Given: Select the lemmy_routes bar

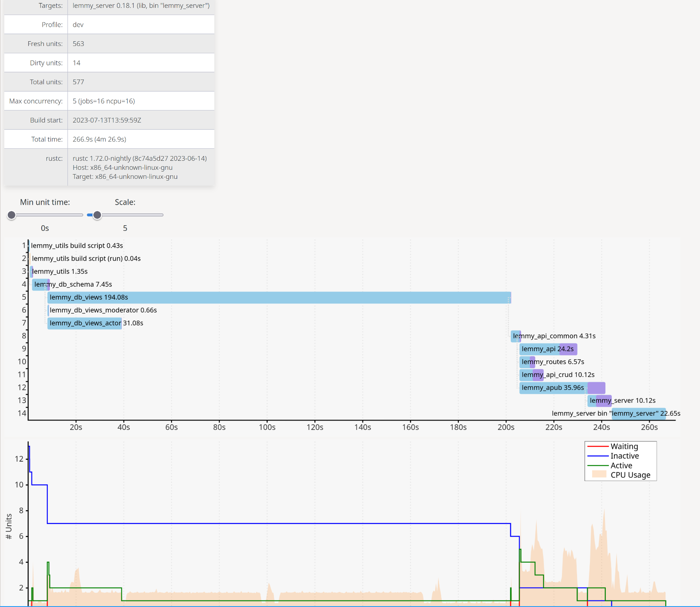Looking at the screenshot, I should (528, 362).
